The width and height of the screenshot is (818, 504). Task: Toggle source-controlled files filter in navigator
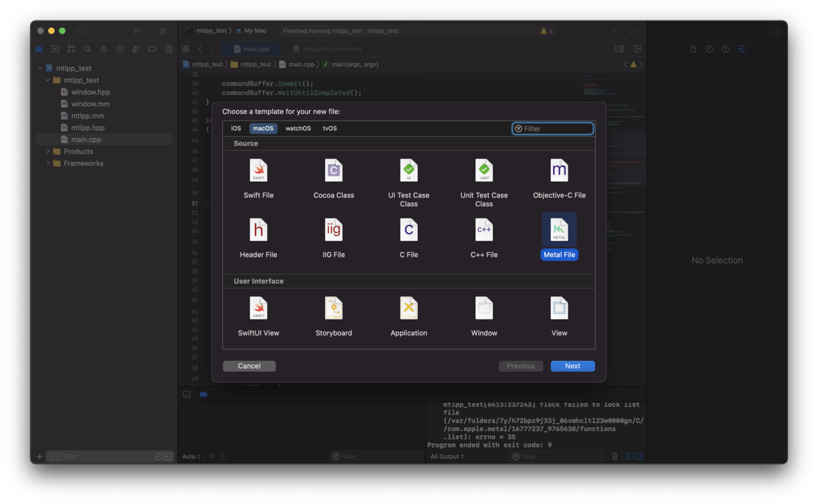point(168,456)
